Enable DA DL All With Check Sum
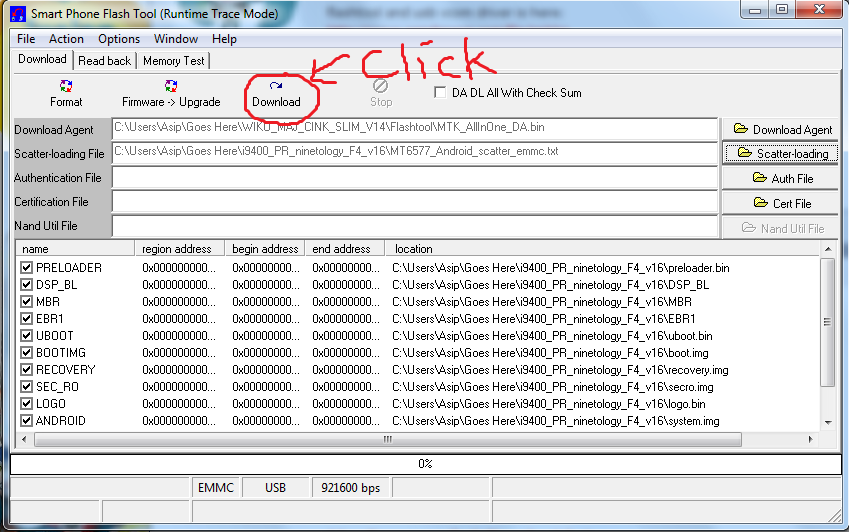The height and width of the screenshot is (532, 849). (441, 93)
